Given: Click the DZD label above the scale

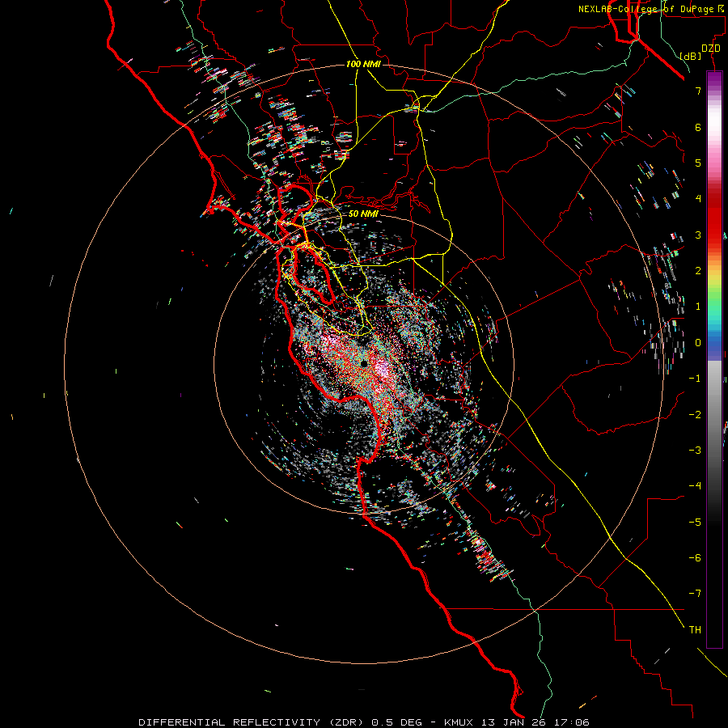Looking at the screenshot, I should [x=711, y=49].
